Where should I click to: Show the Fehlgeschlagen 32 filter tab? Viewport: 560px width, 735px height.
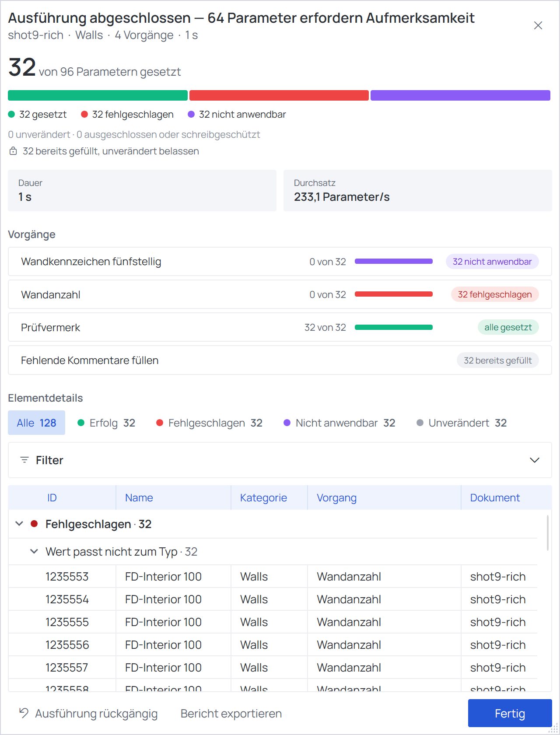pos(209,423)
